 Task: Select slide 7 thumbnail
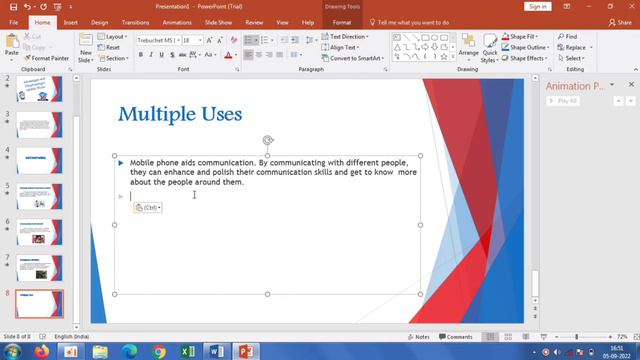coord(39,268)
